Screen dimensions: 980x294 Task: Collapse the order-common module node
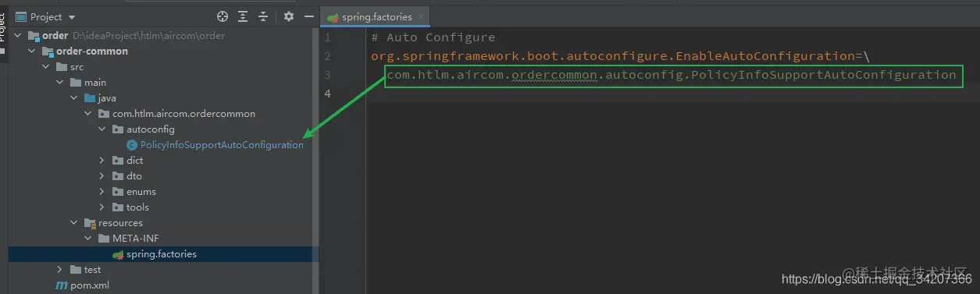tap(32, 51)
